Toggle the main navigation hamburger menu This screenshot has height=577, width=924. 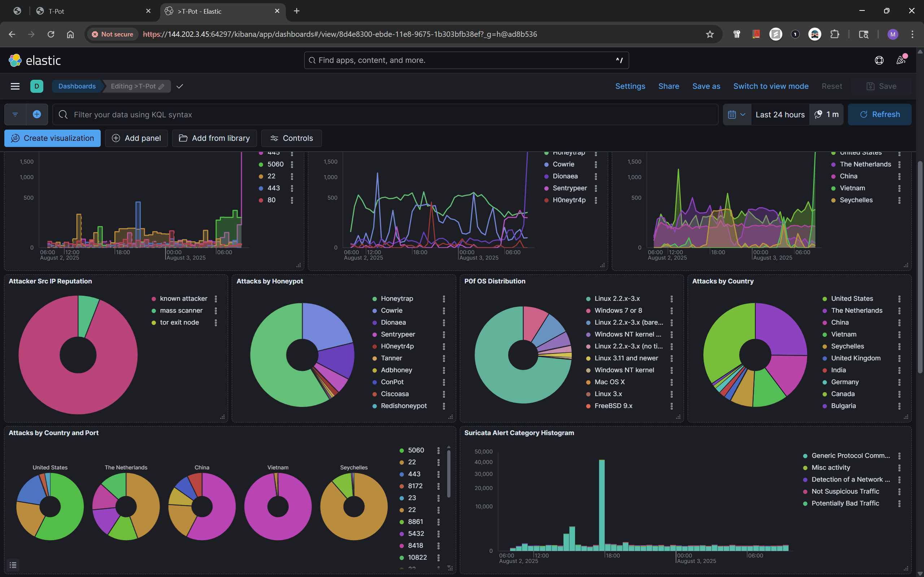click(x=15, y=86)
